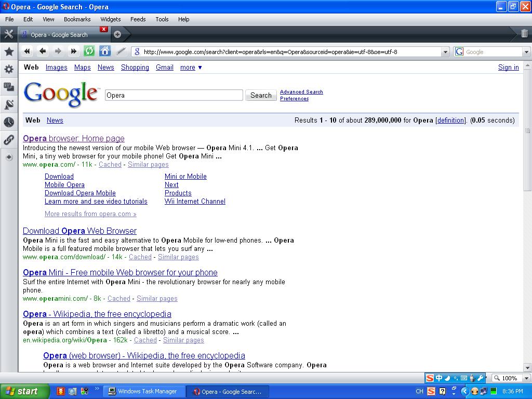Go back with the left arrow button
Screen dimensions: 532x399
[x=43, y=51]
